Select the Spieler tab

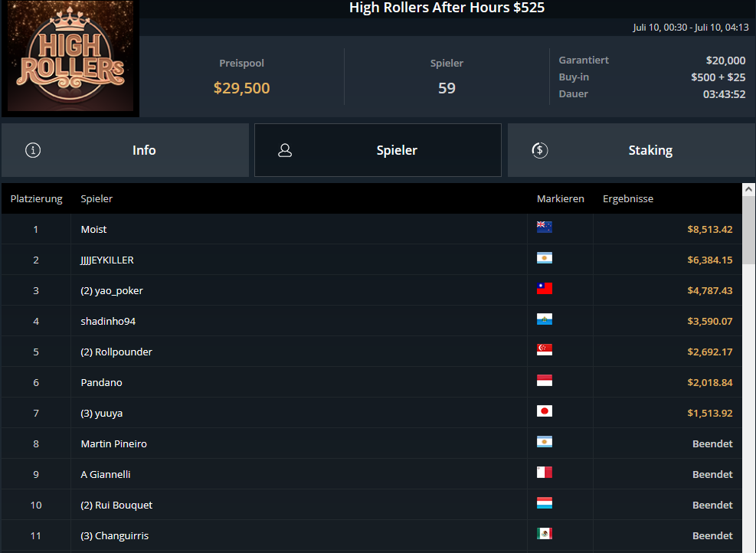point(378,150)
